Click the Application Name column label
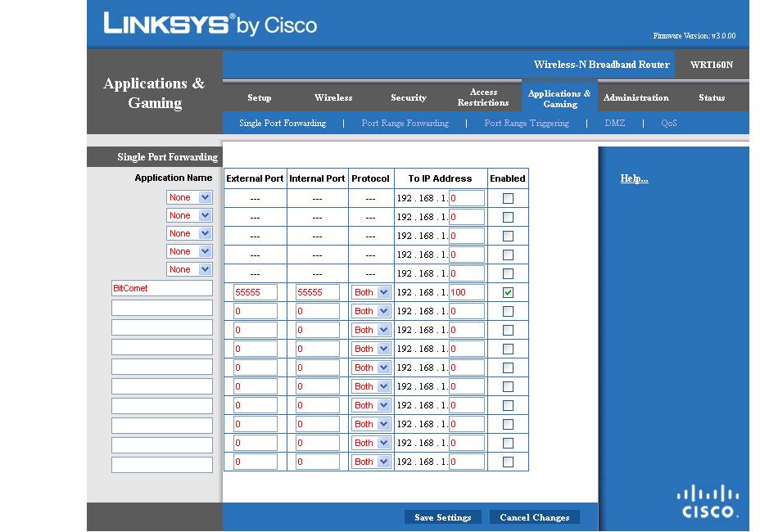Screen dimensions: 760x532 click(174, 178)
